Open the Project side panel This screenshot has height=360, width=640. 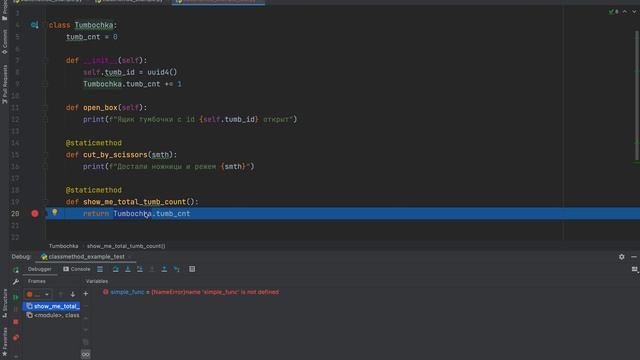(4, 10)
